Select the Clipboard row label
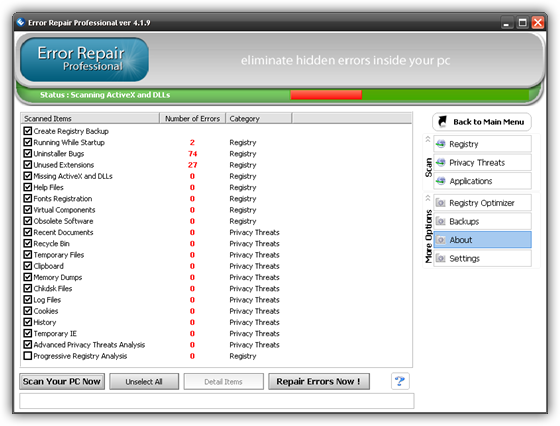The width and height of the screenshot is (560, 426). tap(49, 266)
